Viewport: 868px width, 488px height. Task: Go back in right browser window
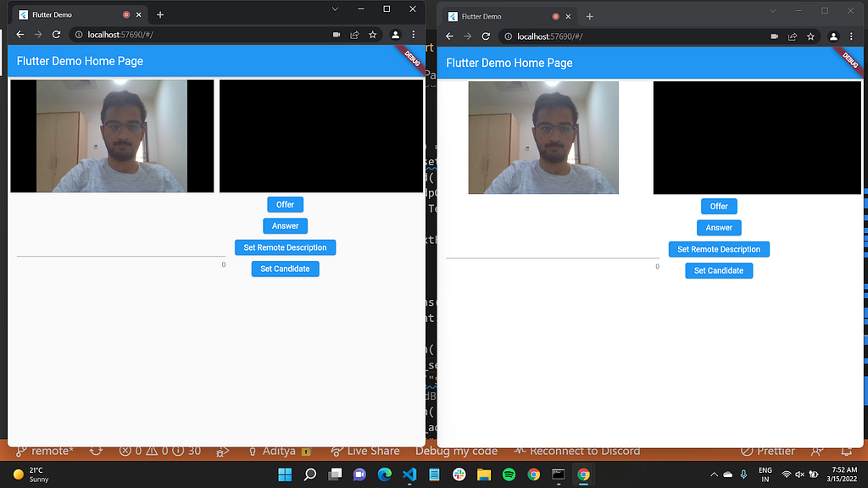tap(449, 36)
